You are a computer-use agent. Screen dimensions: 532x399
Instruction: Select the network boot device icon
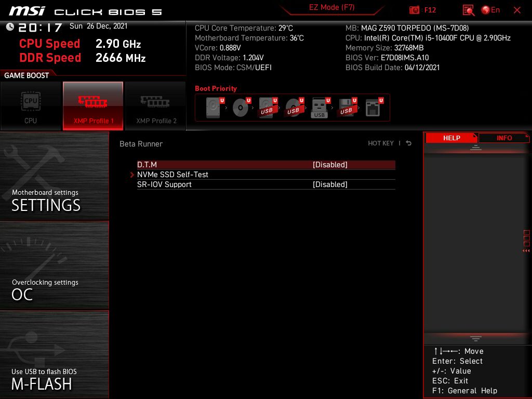(x=373, y=108)
